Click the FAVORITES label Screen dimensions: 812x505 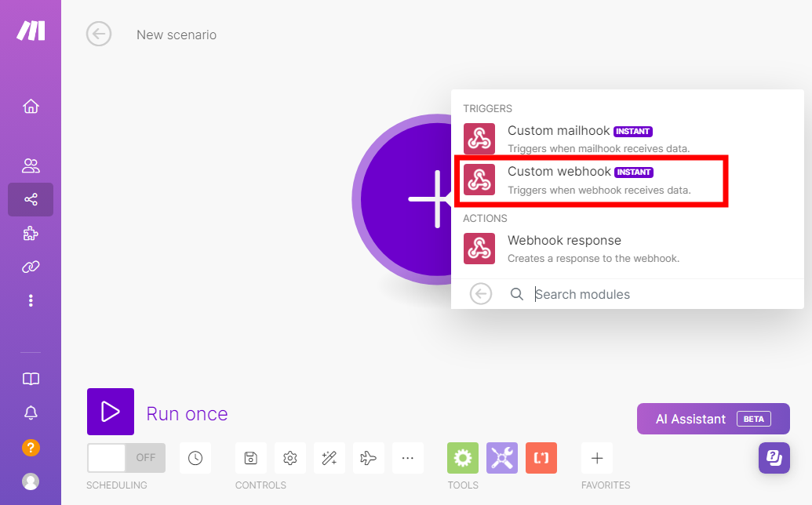606,485
